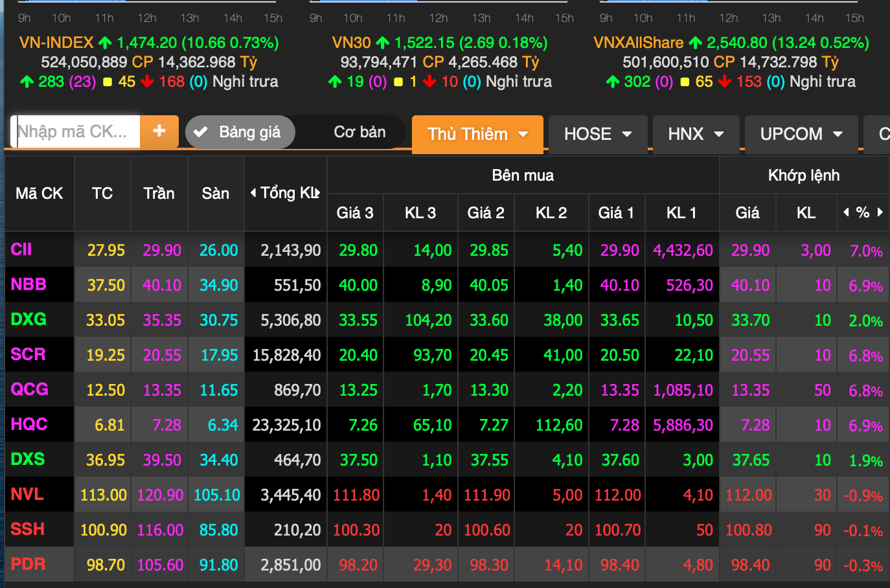890x588 pixels.
Task: Click the VNXAllShare up arrow icon
Action: click(695, 43)
